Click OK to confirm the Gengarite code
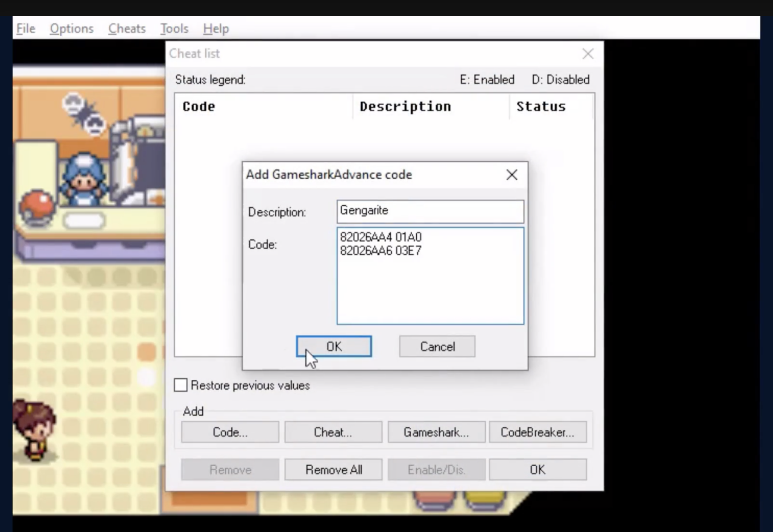773x532 pixels. pyautogui.click(x=333, y=346)
